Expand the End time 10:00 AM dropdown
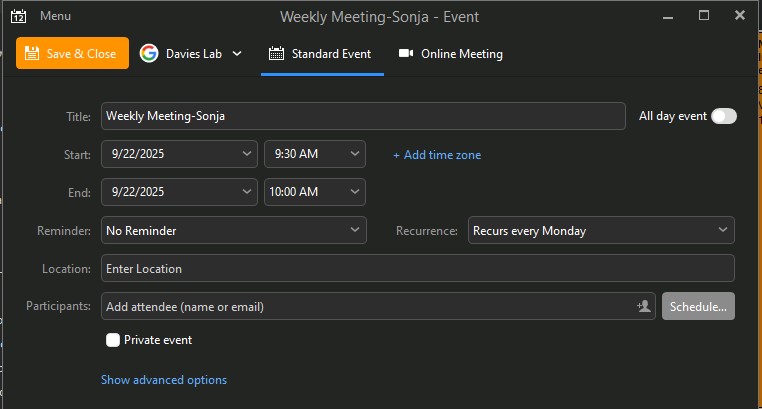 click(x=355, y=192)
